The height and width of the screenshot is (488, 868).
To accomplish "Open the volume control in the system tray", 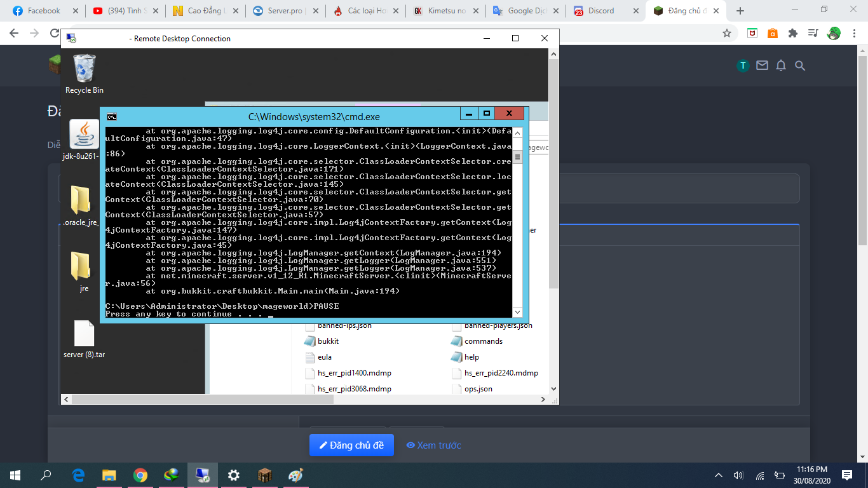I will (738, 475).
